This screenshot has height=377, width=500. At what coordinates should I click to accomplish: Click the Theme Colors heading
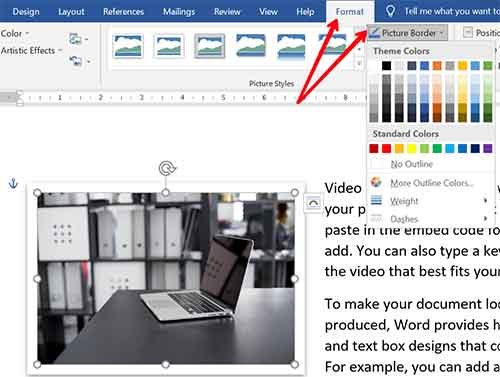[x=401, y=51]
